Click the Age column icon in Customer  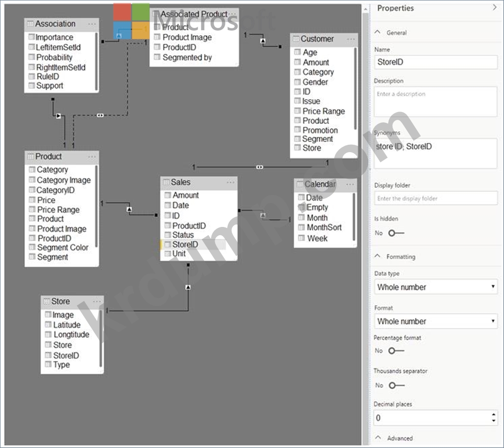pos(298,52)
